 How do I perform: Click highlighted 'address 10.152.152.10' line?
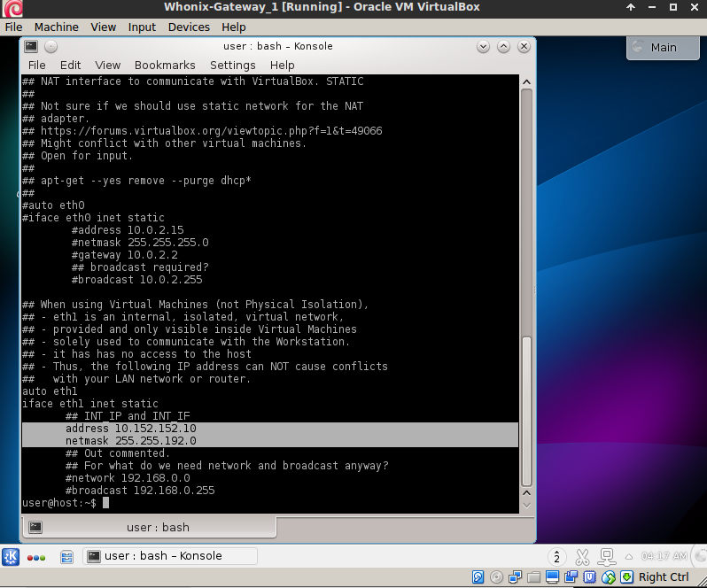click(131, 428)
